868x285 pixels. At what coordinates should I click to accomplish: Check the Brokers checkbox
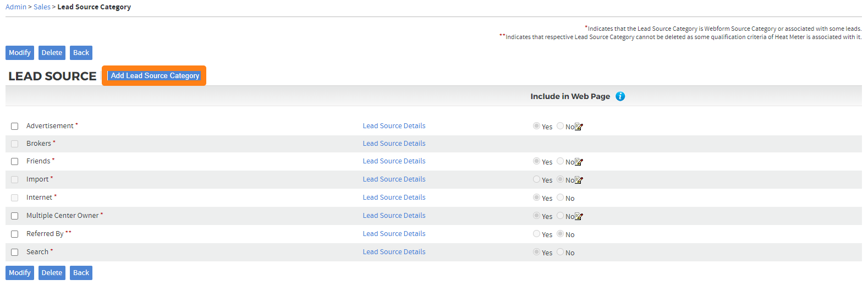pos(15,144)
